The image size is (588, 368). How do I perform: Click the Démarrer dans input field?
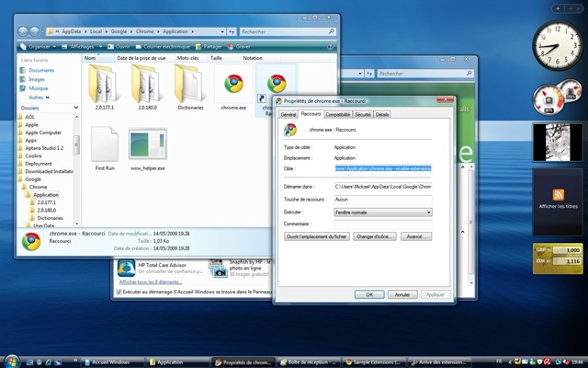(383, 187)
